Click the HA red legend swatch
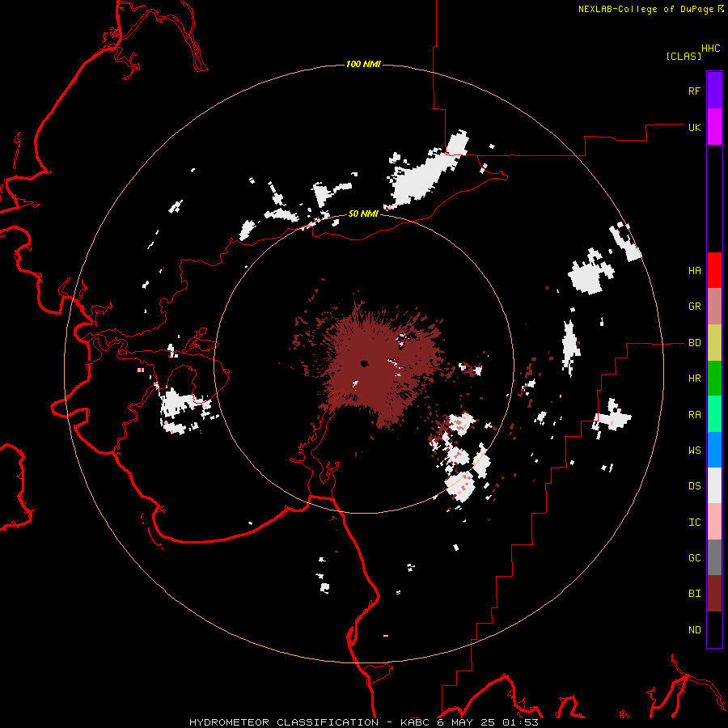The height and width of the screenshot is (728, 728). click(x=714, y=270)
